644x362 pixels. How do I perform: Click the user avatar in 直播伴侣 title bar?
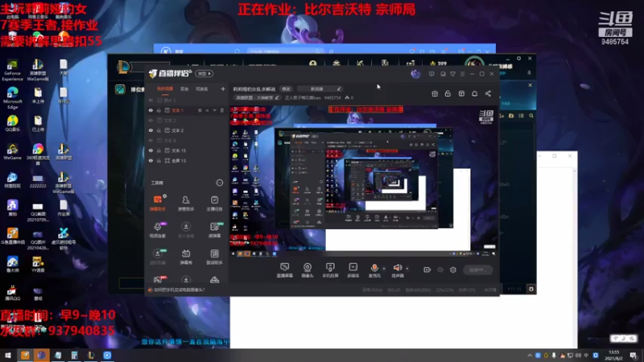tap(415, 74)
